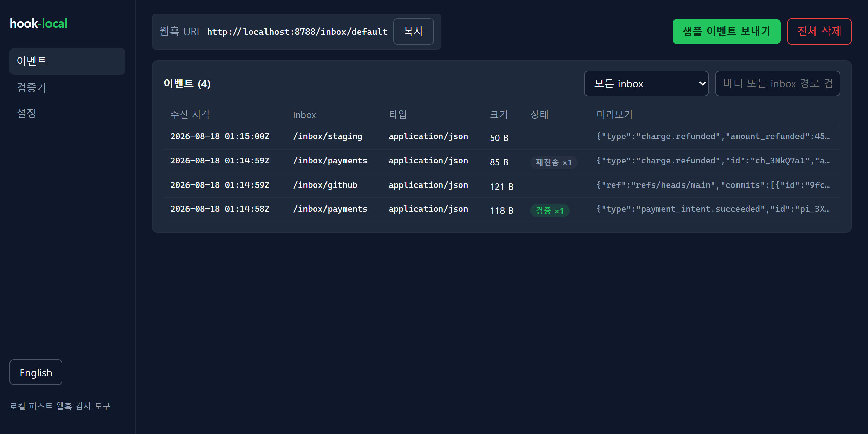Screen dimensions: 868x434
Task: Open the 이벤트 sidebar page
Action: click(67, 61)
